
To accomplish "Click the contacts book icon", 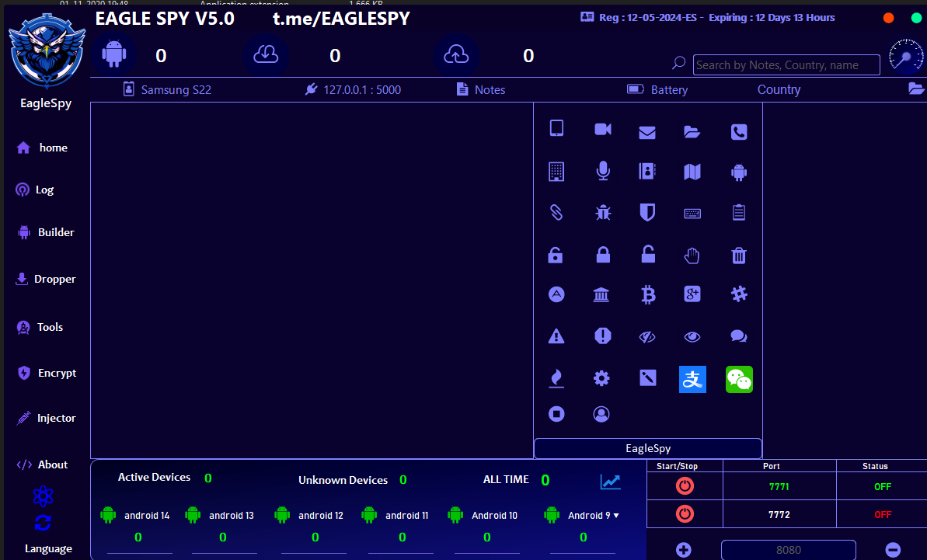I will (x=647, y=172).
